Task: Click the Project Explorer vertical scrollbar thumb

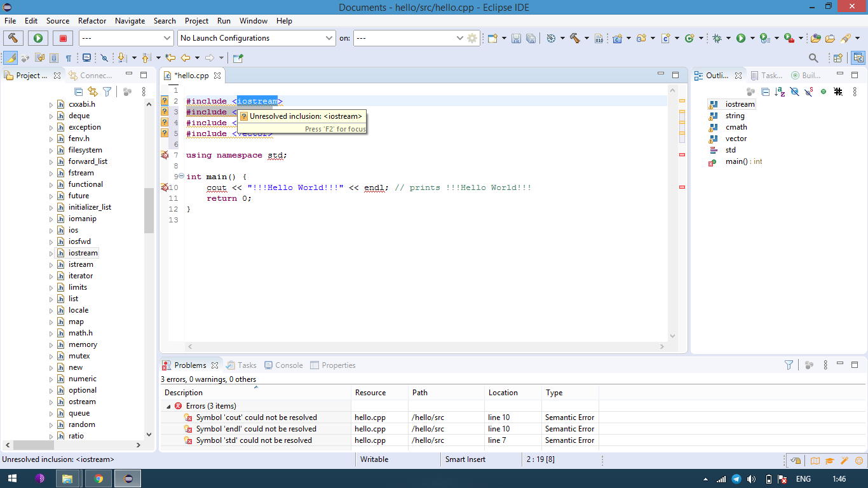Action: [x=149, y=212]
